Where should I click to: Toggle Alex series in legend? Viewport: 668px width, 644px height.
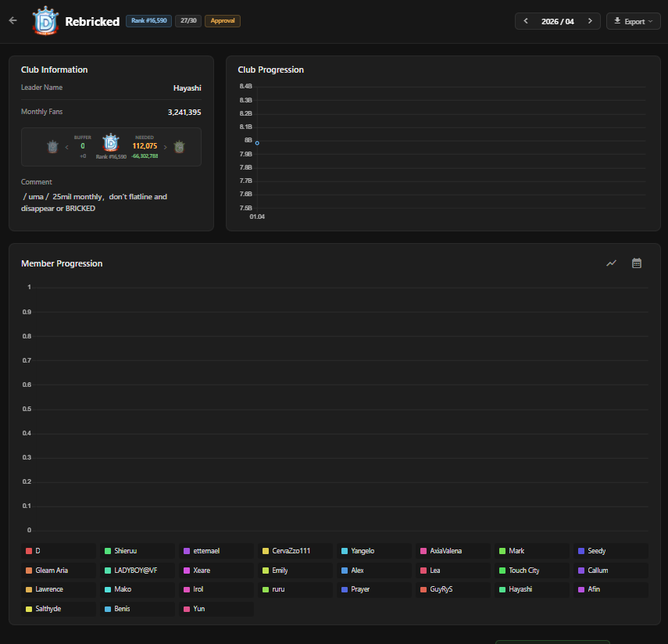[373, 571]
